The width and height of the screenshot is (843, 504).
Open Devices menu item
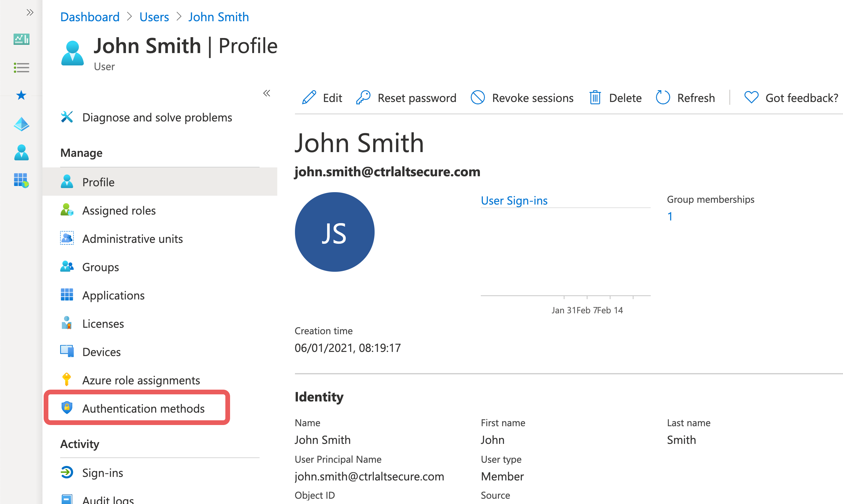pyautogui.click(x=101, y=352)
